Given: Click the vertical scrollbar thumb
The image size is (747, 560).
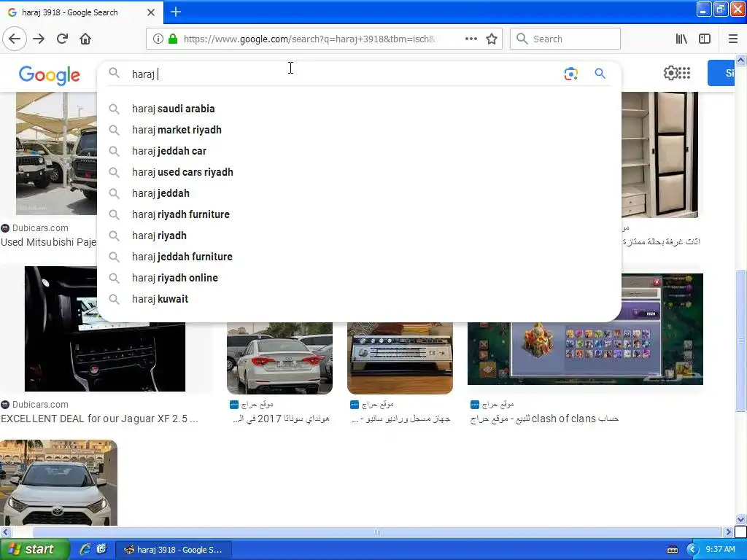Looking at the screenshot, I should [x=741, y=341].
